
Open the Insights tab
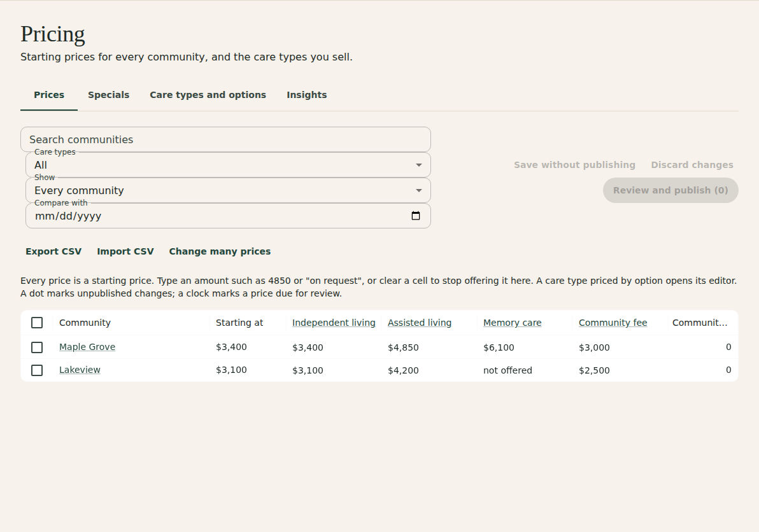(306, 95)
